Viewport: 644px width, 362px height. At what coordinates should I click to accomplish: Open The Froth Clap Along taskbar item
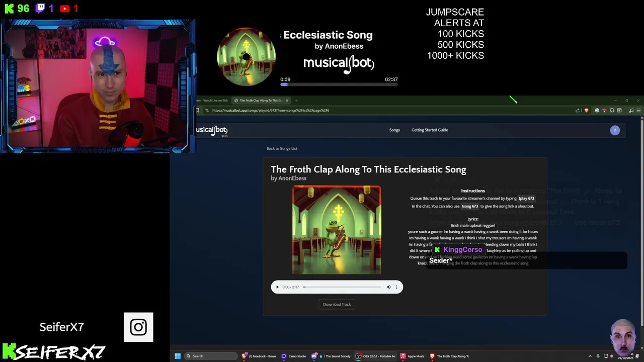point(449,356)
